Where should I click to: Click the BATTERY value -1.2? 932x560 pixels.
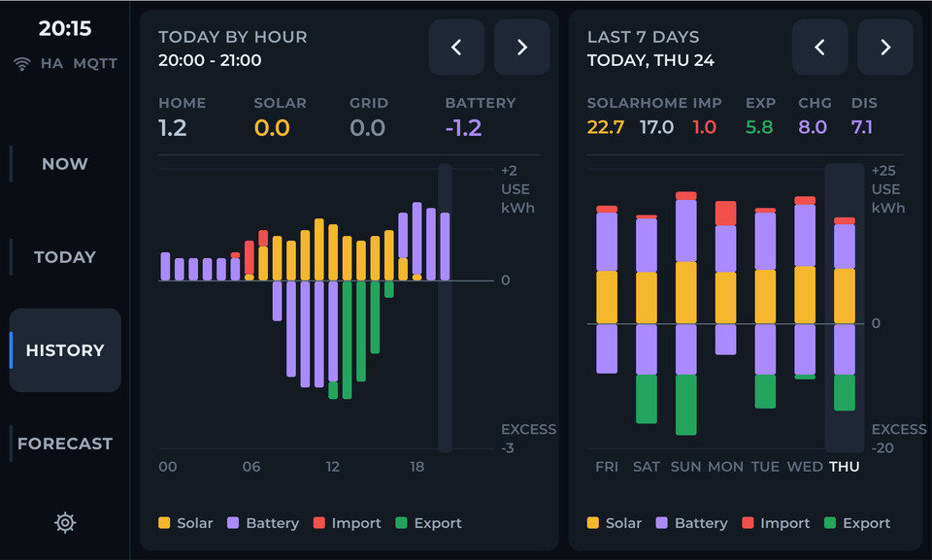[x=464, y=128]
